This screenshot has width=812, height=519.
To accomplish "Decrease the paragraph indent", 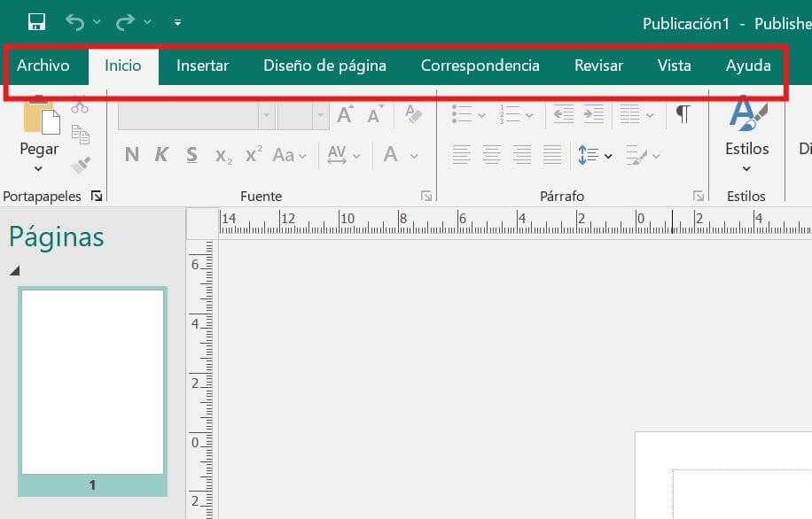I will point(564,114).
